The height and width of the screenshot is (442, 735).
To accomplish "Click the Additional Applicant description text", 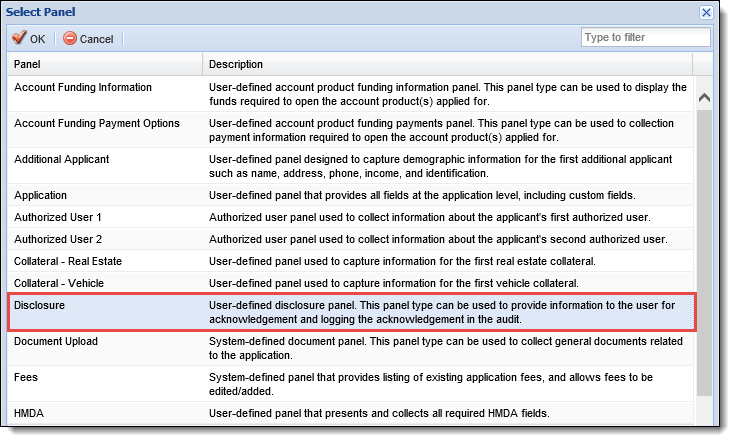I will point(441,166).
